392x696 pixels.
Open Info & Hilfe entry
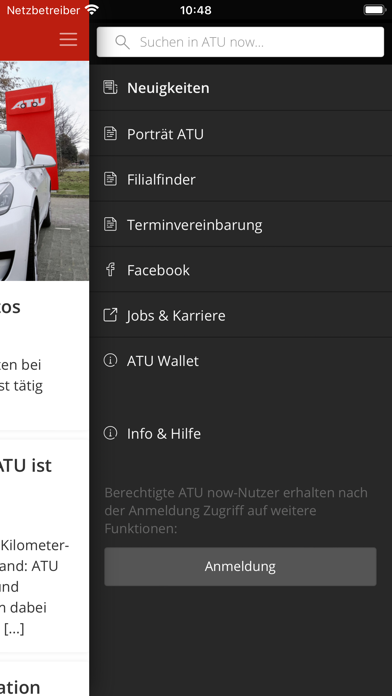click(241, 433)
